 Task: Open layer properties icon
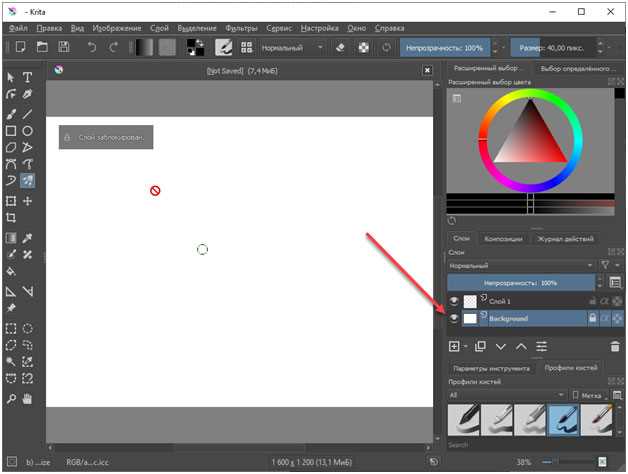click(x=541, y=346)
